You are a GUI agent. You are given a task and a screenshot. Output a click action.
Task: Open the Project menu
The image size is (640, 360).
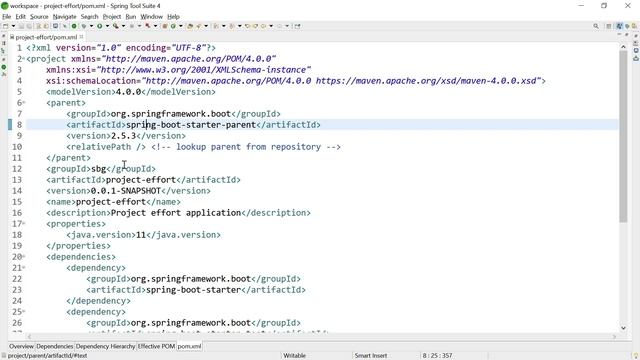click(x=112, y=17)
